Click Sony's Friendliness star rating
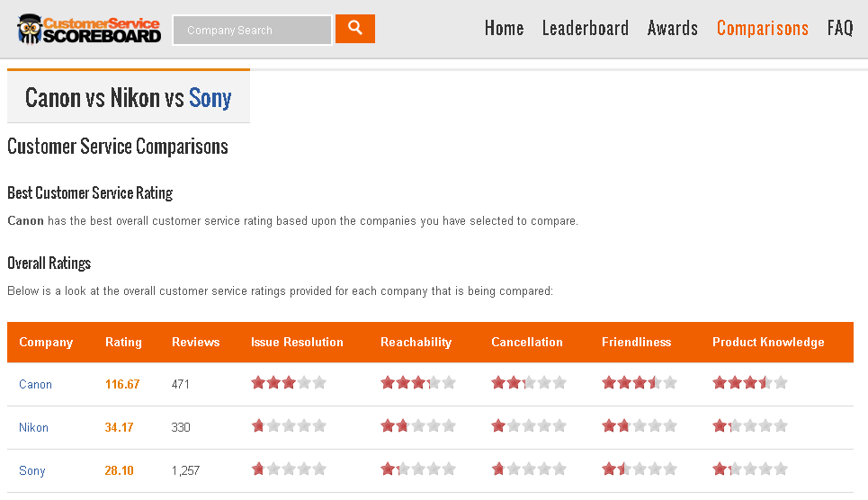Screen dimensions: 868x500 640,469
